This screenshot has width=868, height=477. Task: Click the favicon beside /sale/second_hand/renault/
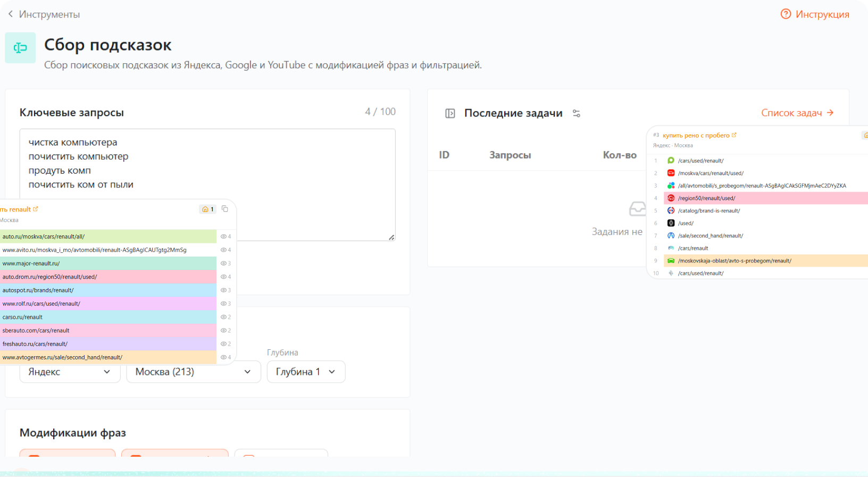tap(671, 235)
